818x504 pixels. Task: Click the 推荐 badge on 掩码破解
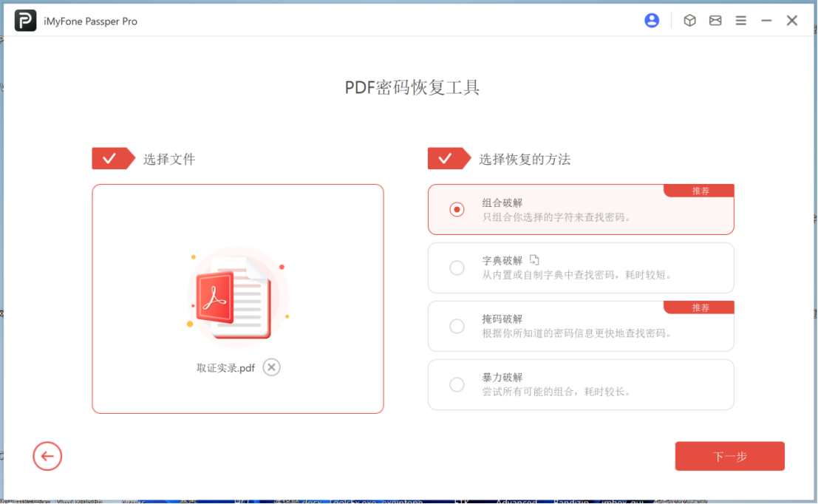tap(699, 307)
